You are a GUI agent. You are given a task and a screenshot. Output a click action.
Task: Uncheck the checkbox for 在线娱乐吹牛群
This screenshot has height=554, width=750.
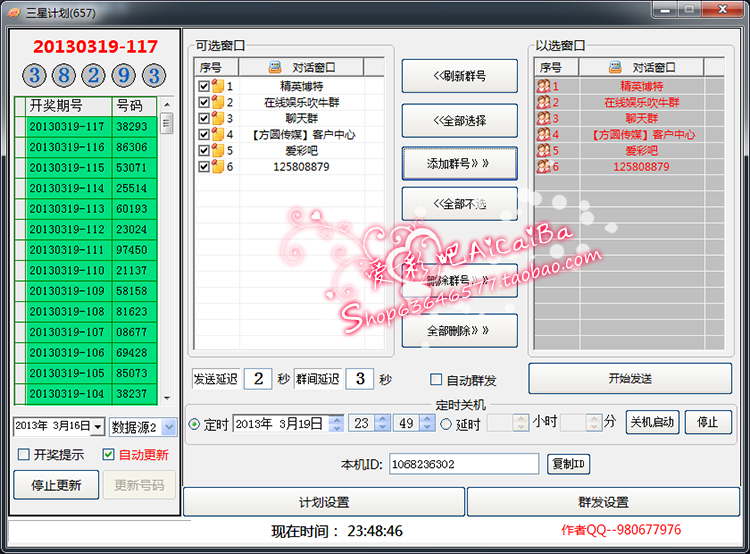204,102
